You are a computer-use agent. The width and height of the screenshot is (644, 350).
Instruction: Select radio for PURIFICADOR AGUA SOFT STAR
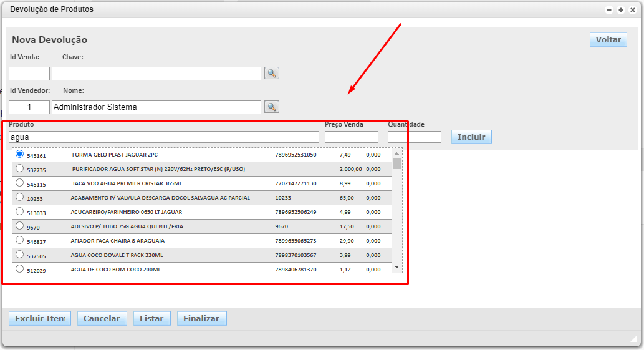tap(20, 168)
